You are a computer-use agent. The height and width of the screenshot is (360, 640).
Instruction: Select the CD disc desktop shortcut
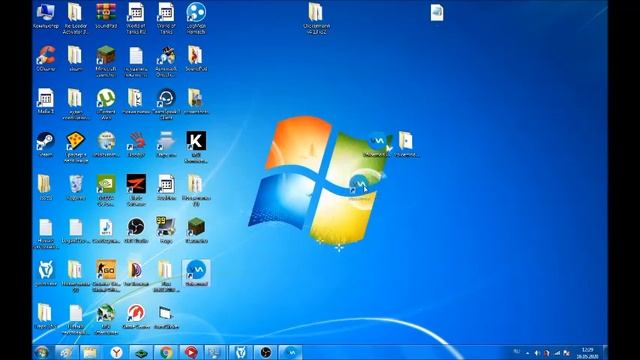[x=106, y=142]
